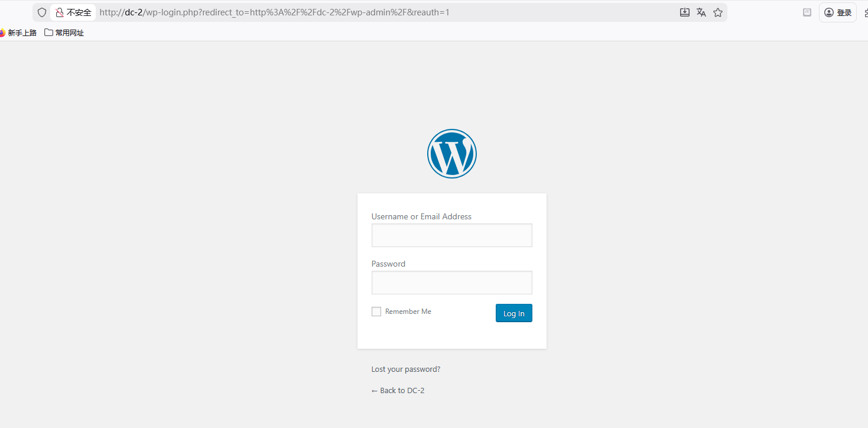The image size is (868, 428).
Task: Enable the Remember Me checkbox
Action: click(376, 312)
